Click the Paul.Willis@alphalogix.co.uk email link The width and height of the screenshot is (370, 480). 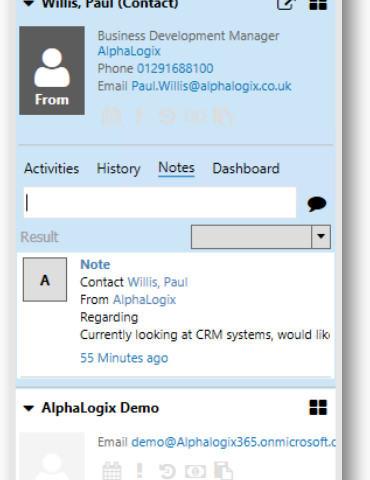click(x=211, y=86)
